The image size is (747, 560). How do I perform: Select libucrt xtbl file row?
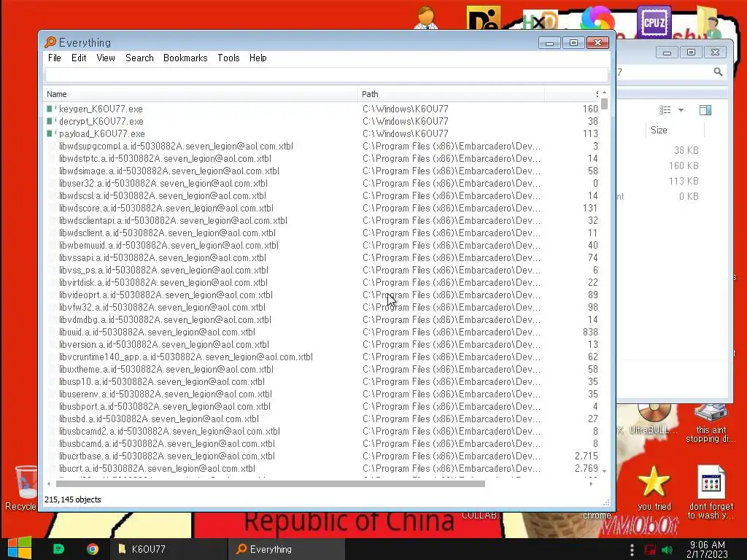coord(322,468)
